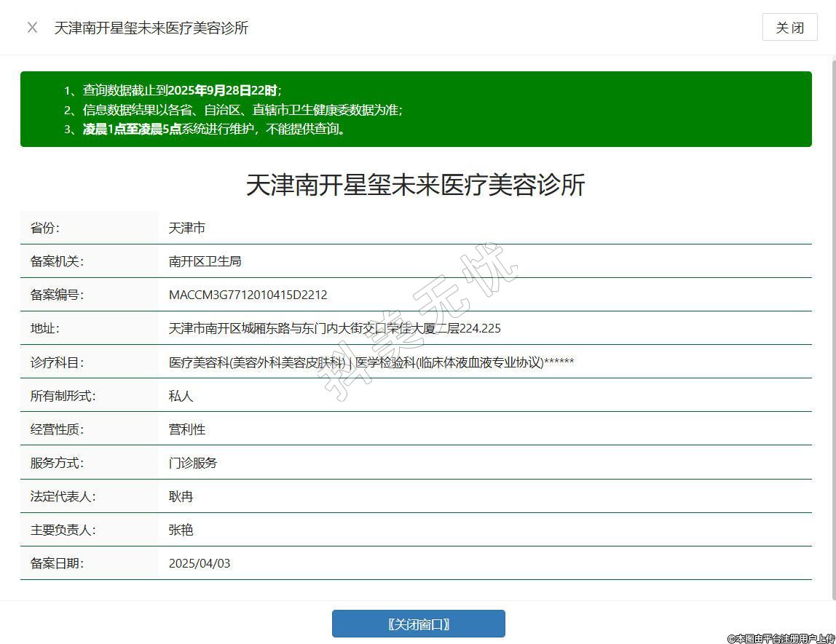Click the large clinic name heading
The height and width of the screenshot is (644, 836).
click(415, 185)
